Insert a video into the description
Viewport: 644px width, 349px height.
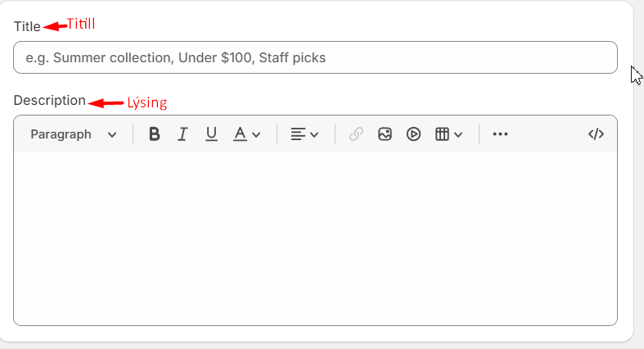click(x=413, y=134)
